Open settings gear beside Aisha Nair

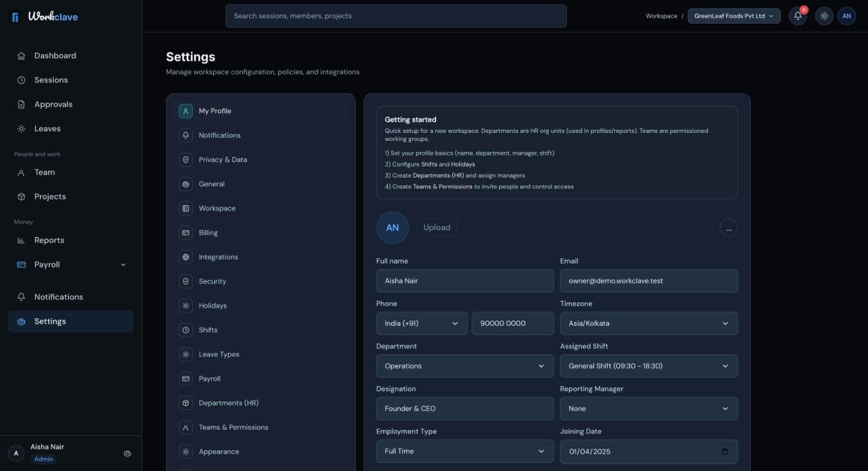tap(128, 454)
